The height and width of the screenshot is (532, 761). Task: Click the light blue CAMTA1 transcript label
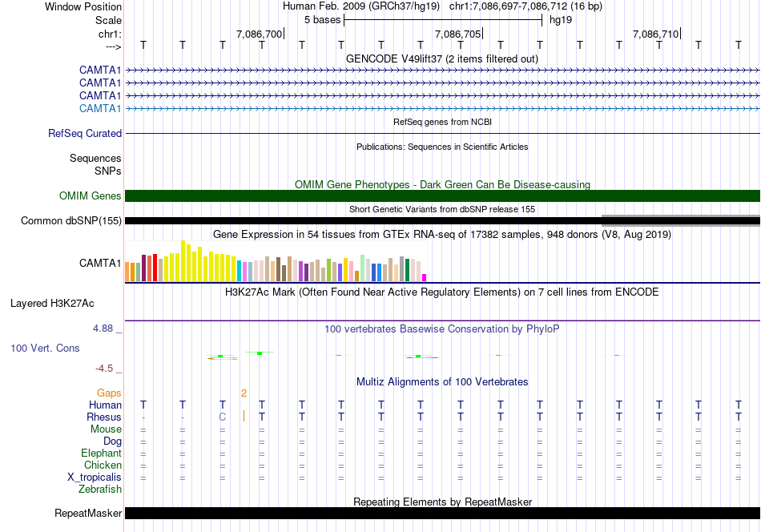coord(100,108)
